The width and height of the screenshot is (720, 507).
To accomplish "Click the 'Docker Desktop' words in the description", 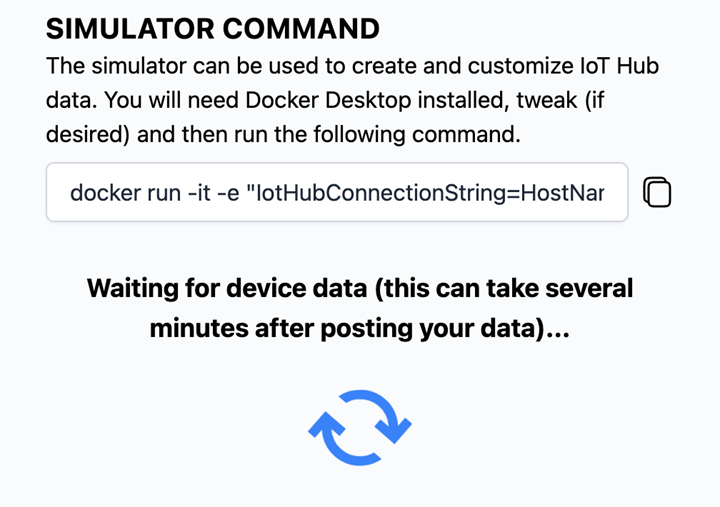I will [x=328, y=100].
